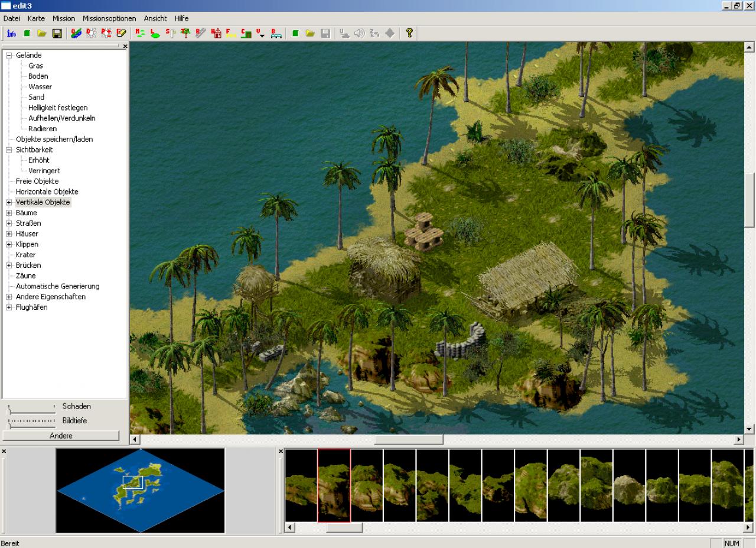Select Krater in the tree
This screenshot has height=548, width=756.
pyautogui.click(x=26, y=255)
